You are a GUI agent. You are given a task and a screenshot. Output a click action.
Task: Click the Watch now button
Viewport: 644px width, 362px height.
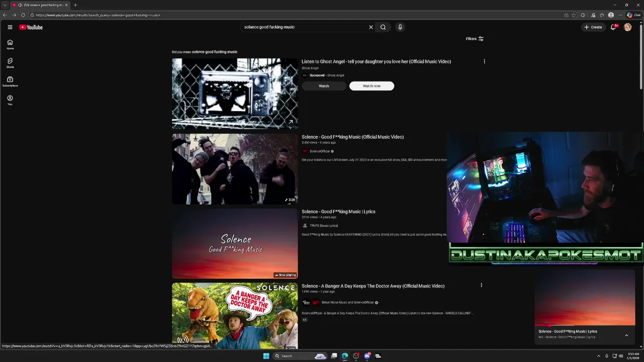pos(372,86)
